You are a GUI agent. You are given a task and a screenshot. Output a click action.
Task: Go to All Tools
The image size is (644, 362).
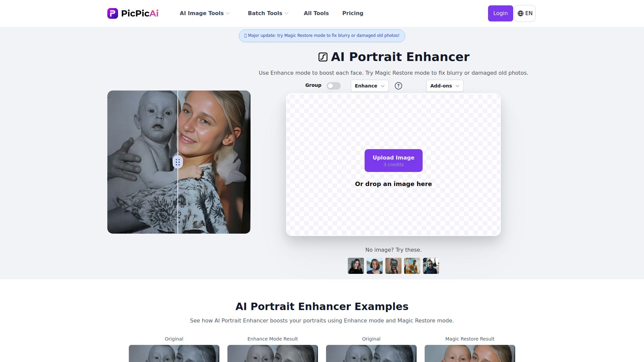(x=316, y=13)
